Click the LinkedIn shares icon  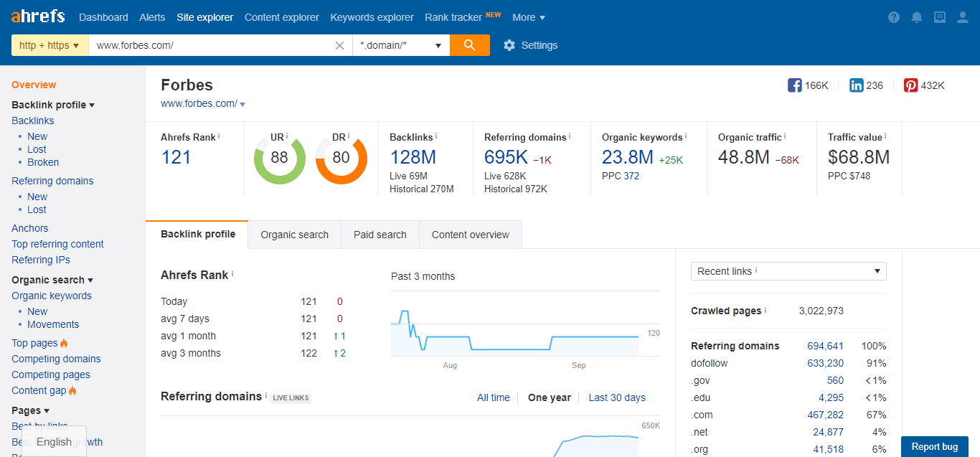857,85
